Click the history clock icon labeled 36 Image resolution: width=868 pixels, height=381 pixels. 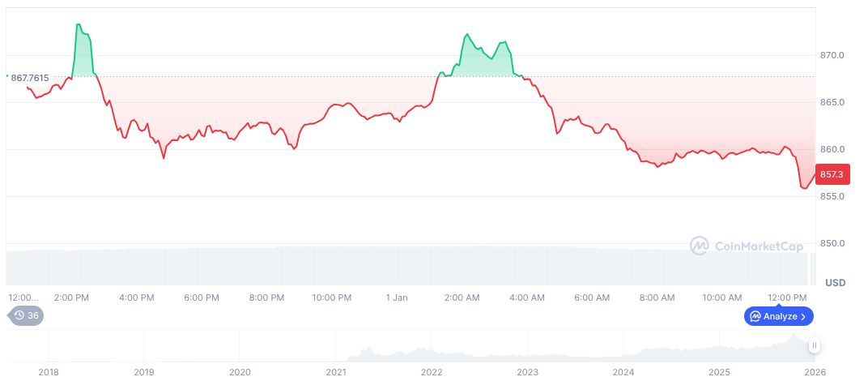click(19, 316)
